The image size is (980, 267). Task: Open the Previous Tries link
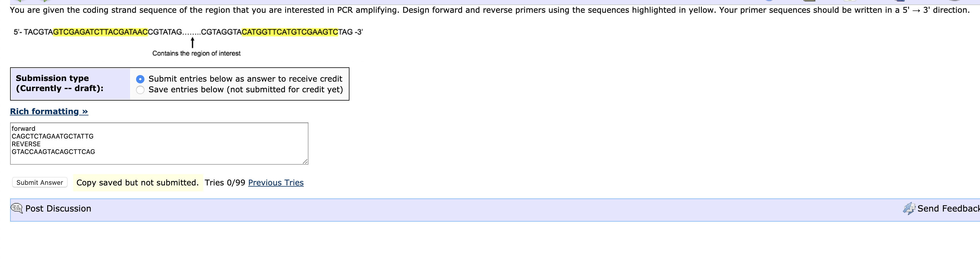tap(275, 183)
